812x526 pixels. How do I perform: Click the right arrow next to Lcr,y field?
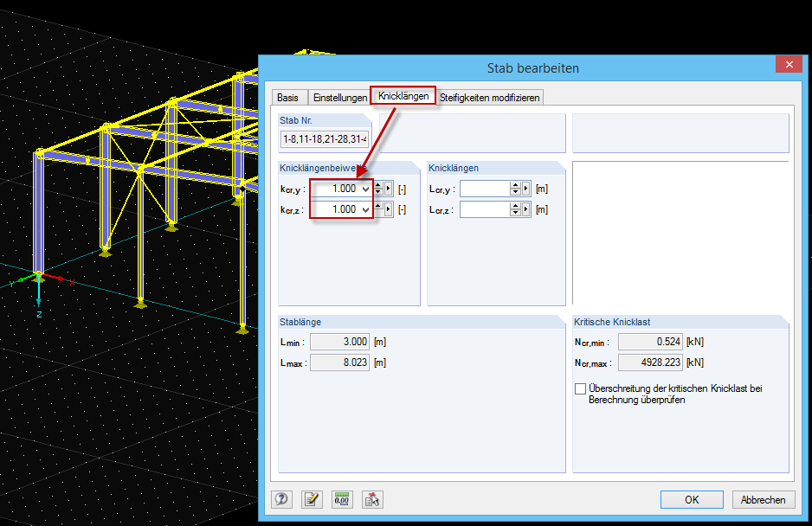(526, 188)
